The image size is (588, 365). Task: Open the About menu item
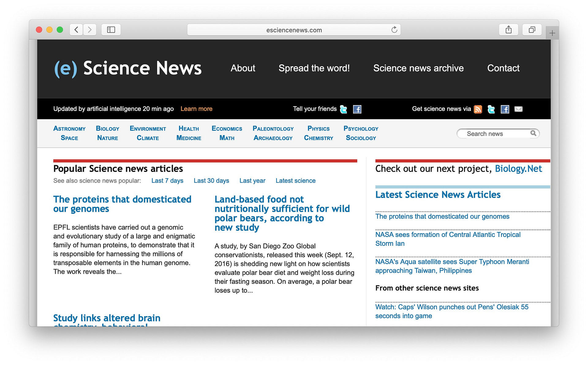(x=243, y=68)
